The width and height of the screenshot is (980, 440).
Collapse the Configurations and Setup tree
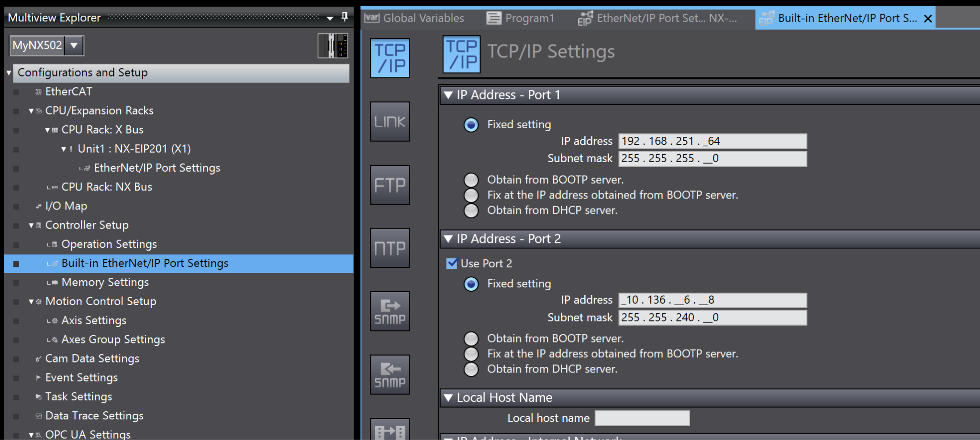[x=9, y=73]
